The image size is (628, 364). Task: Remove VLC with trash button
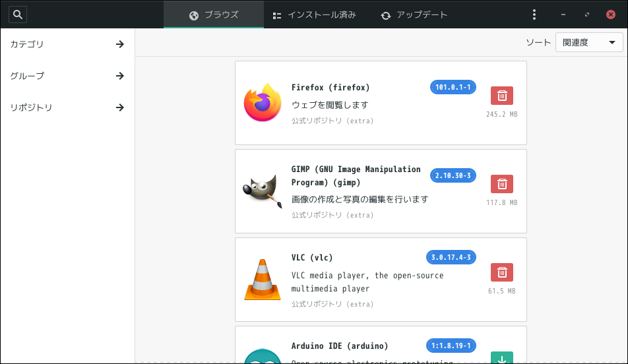[502, 273]
